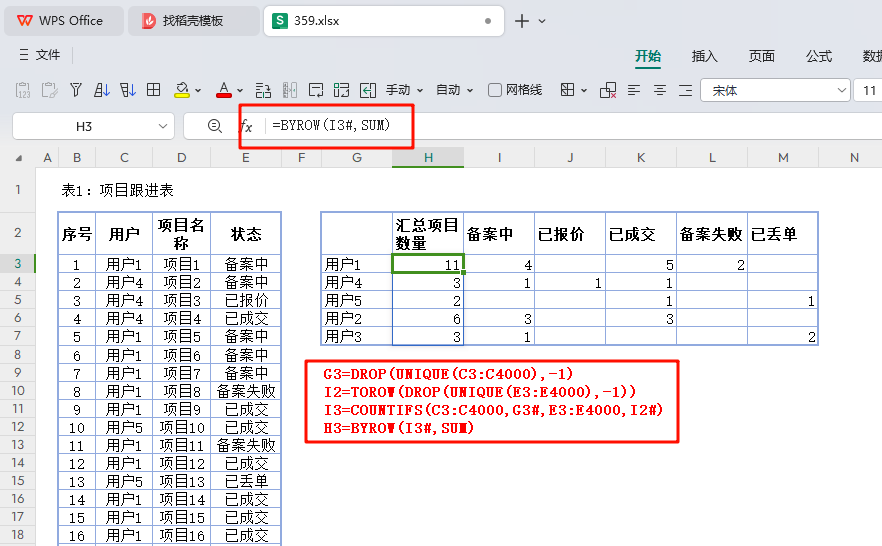Screen dimensions: 882x546
Task: Click the zoom magnifier icon in formula bar
Action: 214,126
